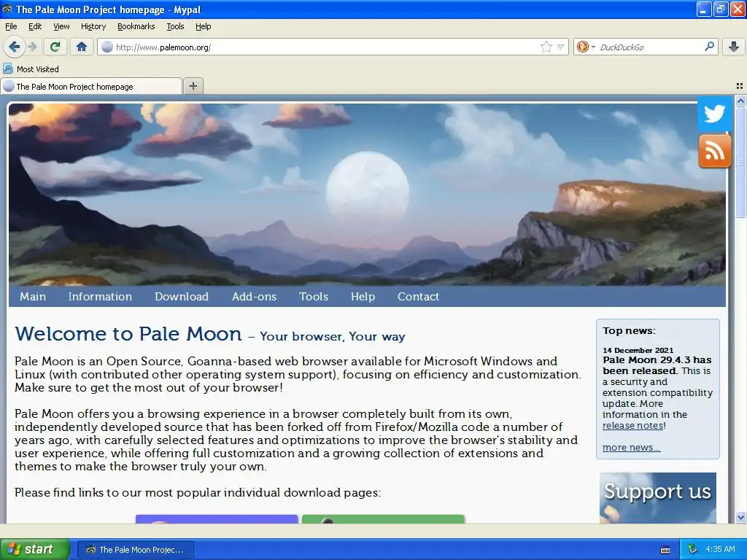This screenshot has width=747, height=560.
Task: Open a new tab with plus button
Action: (x=193, y=86)
